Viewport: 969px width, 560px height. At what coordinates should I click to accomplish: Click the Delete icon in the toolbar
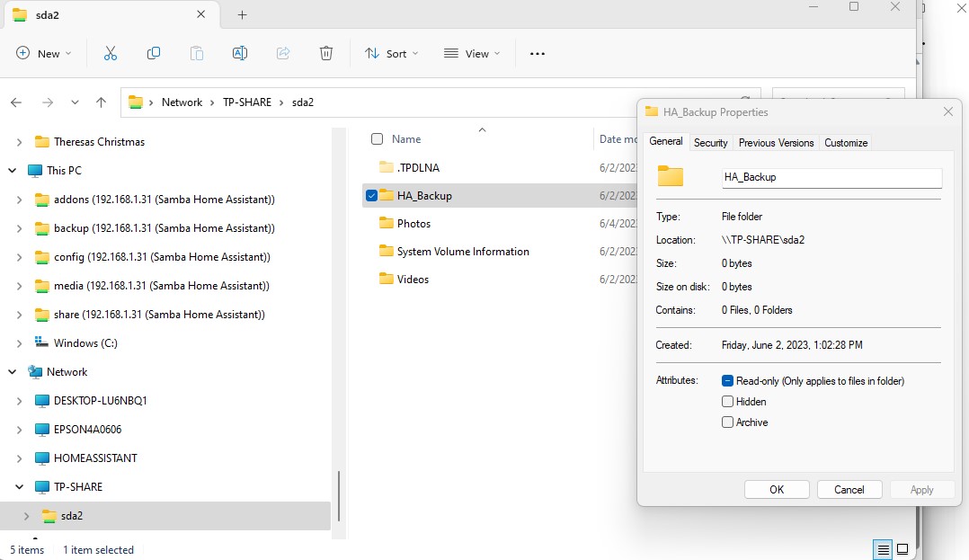326,54
